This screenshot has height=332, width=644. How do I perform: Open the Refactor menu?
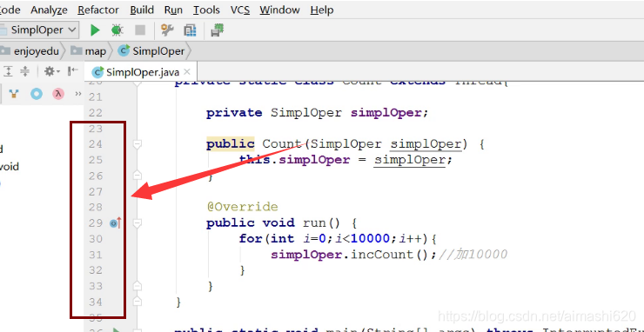coord(98,10)
